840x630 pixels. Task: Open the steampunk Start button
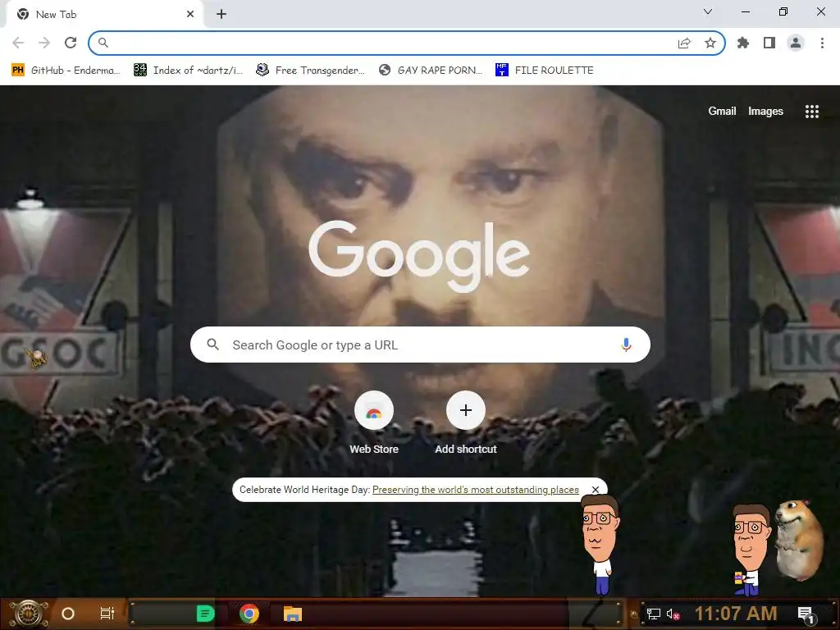point(27,614)
